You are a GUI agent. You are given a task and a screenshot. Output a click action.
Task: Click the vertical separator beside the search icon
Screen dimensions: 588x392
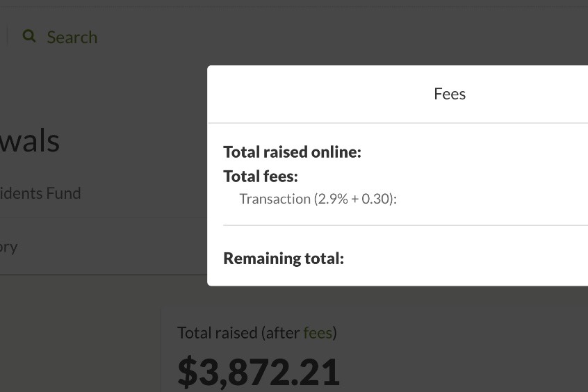[x=8, y=36]
